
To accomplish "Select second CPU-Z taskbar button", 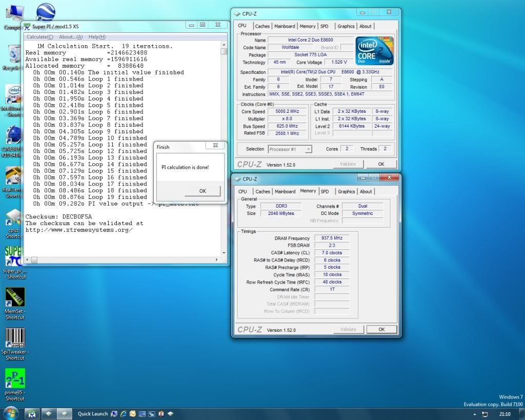I will (x=65, y=414).
